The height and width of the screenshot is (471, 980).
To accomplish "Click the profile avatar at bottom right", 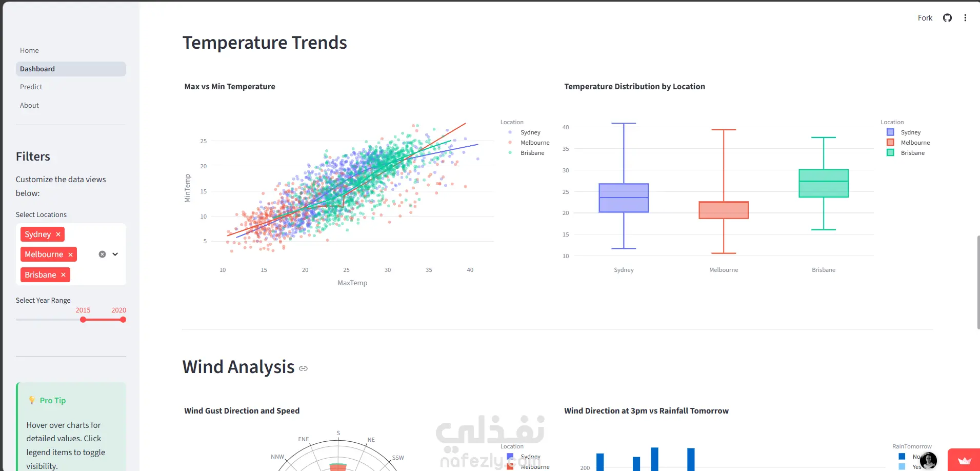I will 928,460.
